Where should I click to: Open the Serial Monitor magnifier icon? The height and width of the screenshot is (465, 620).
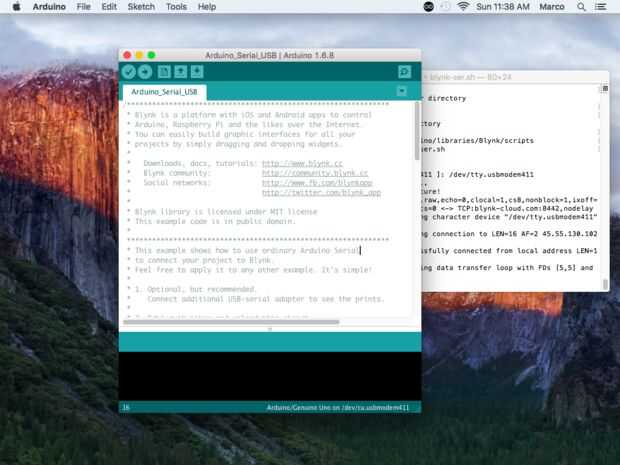(405, 72)
